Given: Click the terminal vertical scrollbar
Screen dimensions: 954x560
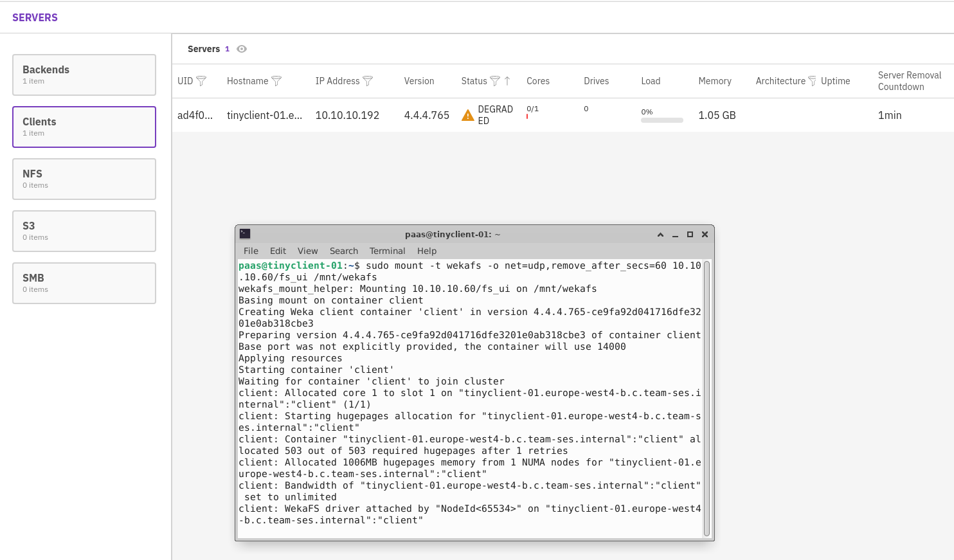Looking at the screenshot, I should pyautogui.click(x=706, y=399).
